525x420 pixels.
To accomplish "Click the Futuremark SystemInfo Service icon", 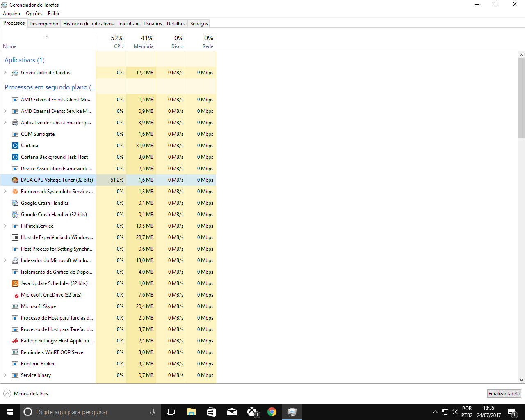I will pyautogui.click(x=15, y=192).
